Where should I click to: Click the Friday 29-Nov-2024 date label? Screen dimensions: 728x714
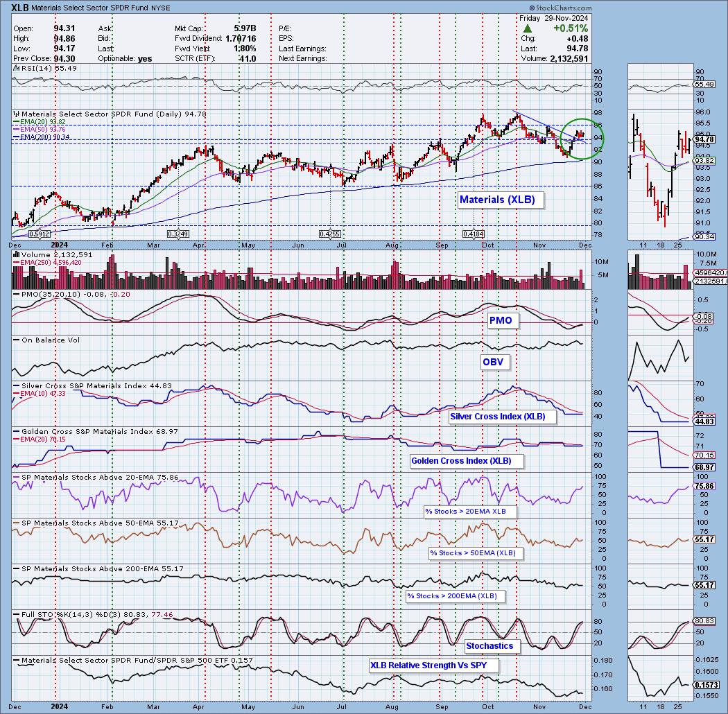point(553,18)
